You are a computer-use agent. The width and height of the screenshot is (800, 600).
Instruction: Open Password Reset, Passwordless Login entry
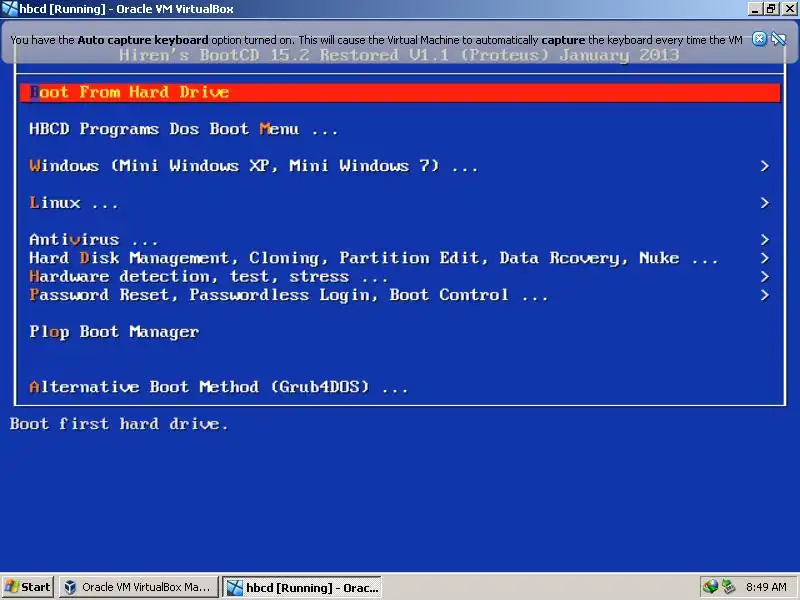pyautogui.click(x=288, y=295)
